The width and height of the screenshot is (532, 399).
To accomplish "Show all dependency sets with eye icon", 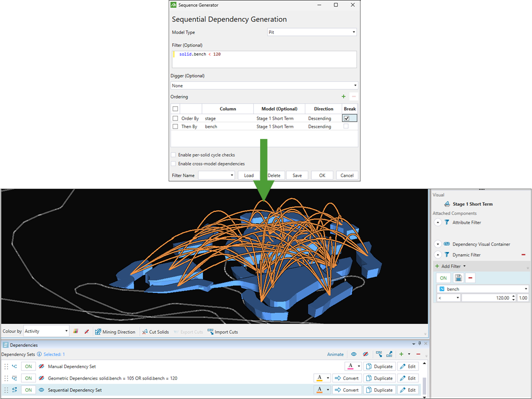I will 353,354.
